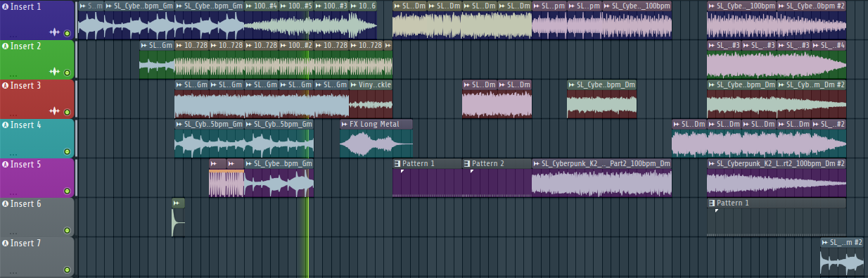
Task: Toggle the mute LED on Insert 7
Action: (x=68, y=270)
